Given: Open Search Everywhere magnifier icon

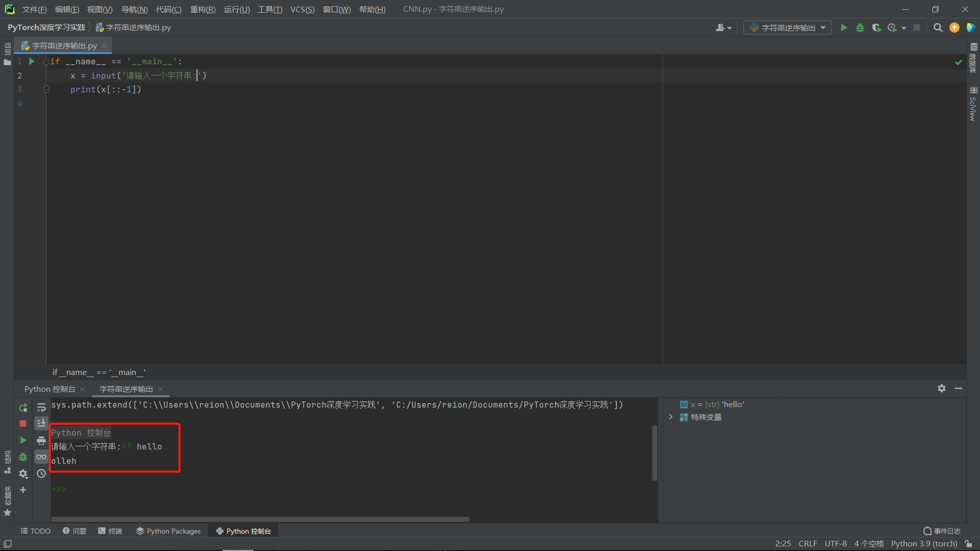Looking at the screenshot, I should pyautogui.click(x=938, y=28).
